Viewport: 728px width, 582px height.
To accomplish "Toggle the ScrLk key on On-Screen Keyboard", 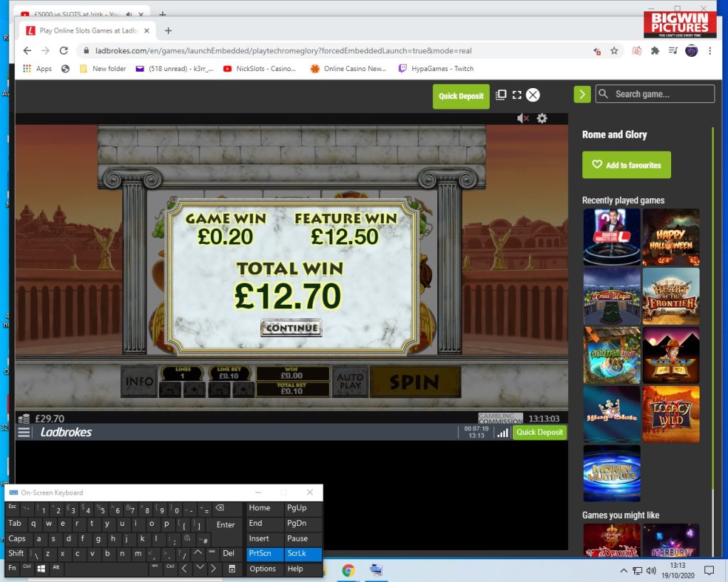I will point(302,554).
